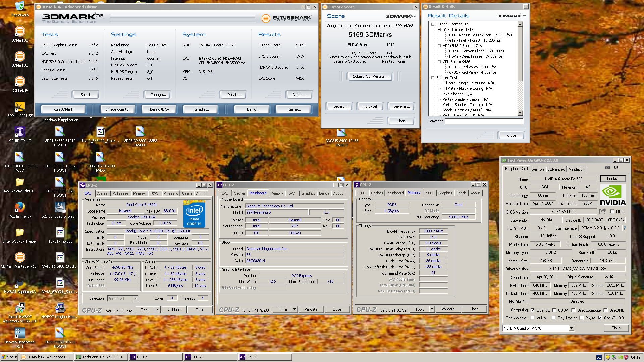
Task: Click the Image Quality button in 3DMark06
Action: pos(118,109)
